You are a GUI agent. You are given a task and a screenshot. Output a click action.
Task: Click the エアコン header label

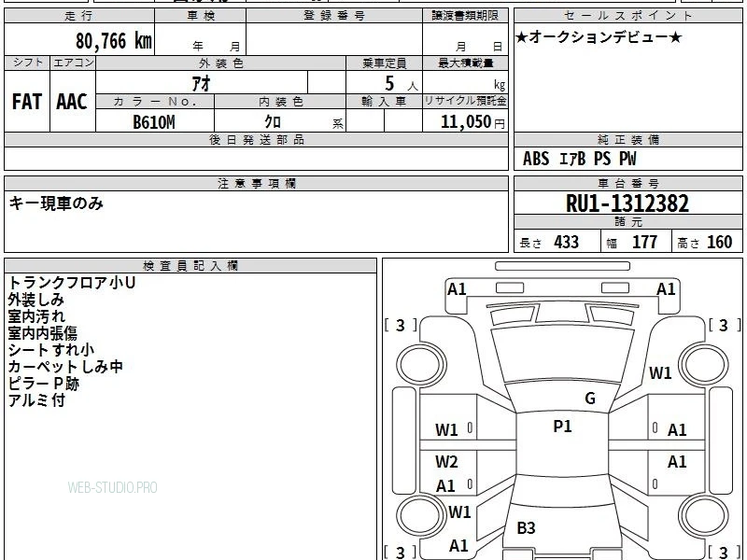pos(73,63)
